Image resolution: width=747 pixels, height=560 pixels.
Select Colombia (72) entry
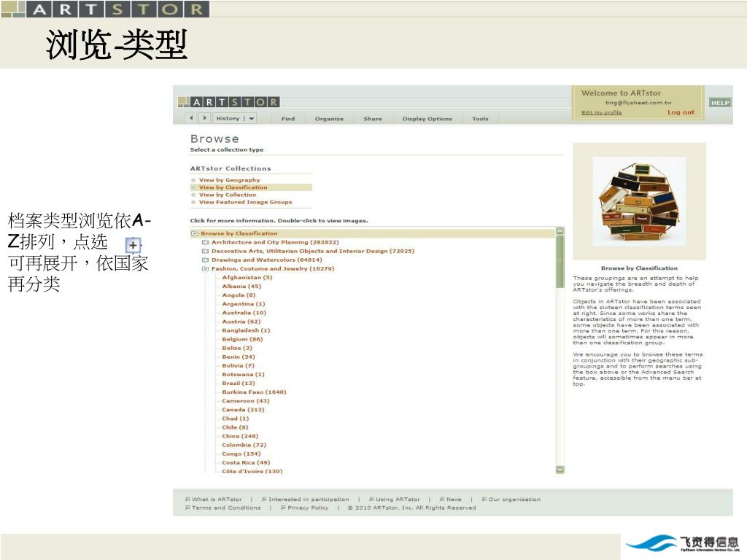tap(244, 445)
